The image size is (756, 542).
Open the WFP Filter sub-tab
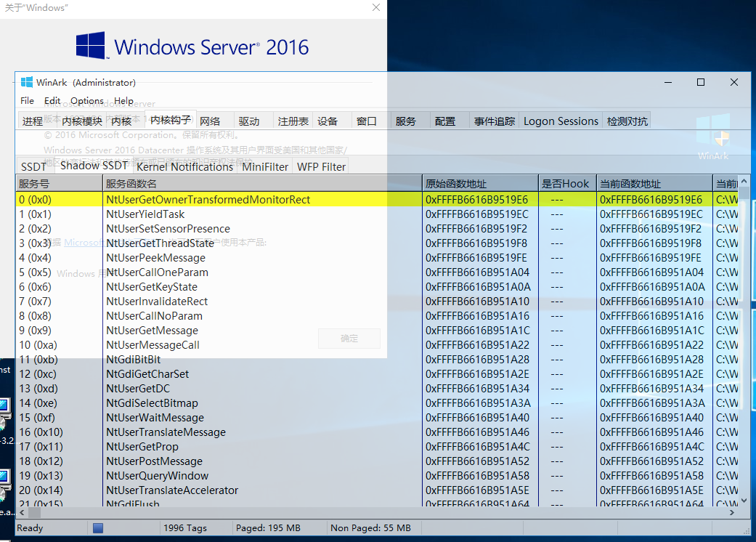[x=321, y=167]
